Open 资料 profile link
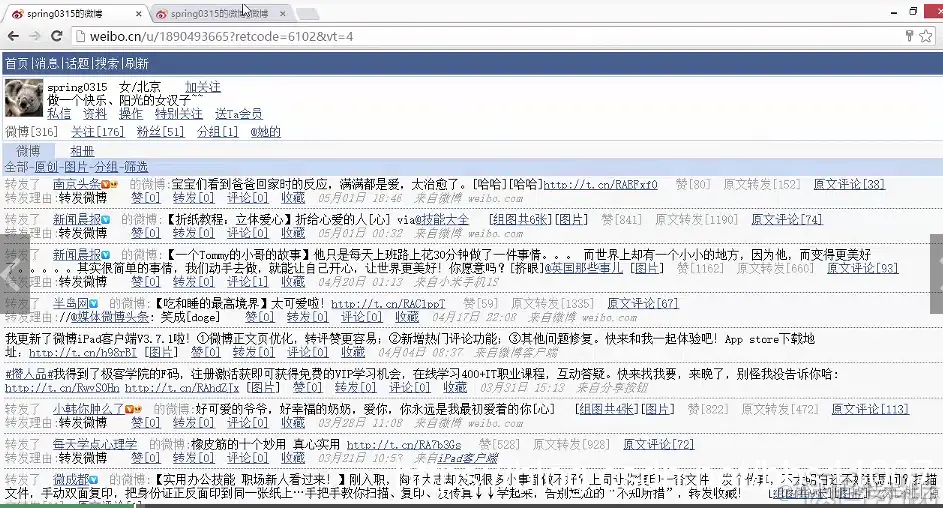The image size is (943, 508). 94,114
